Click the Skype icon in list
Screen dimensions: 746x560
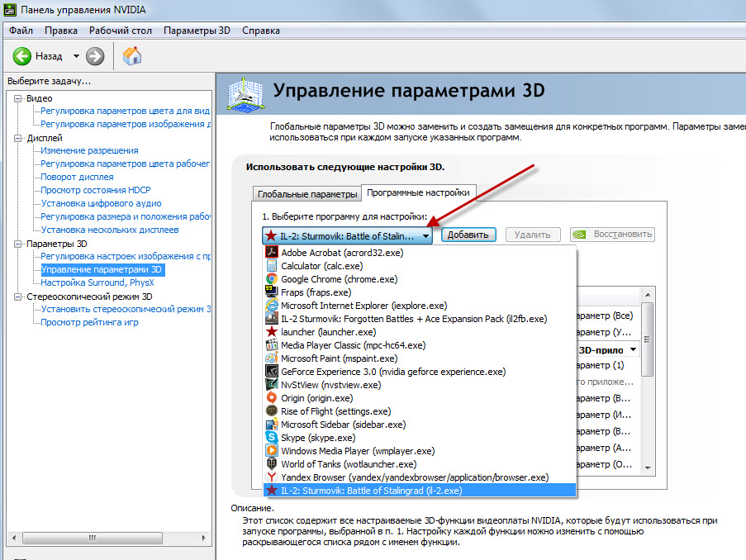coord(272,437)
